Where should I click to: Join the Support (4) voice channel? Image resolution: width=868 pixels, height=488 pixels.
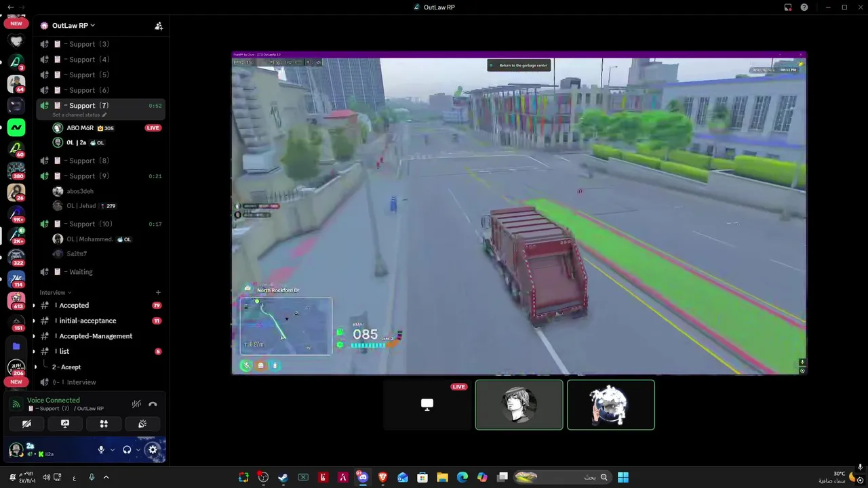[100, 60]
